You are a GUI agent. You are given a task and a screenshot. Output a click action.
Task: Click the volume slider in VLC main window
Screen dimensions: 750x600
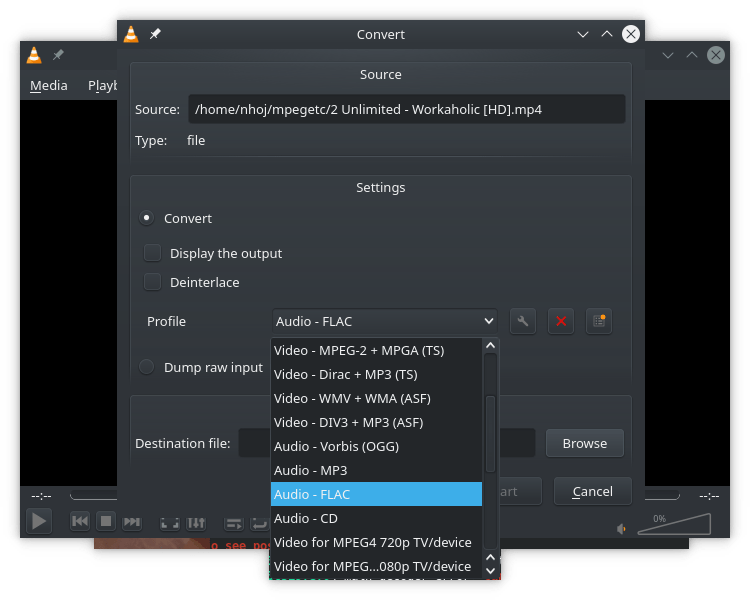[x=674, y=524]
